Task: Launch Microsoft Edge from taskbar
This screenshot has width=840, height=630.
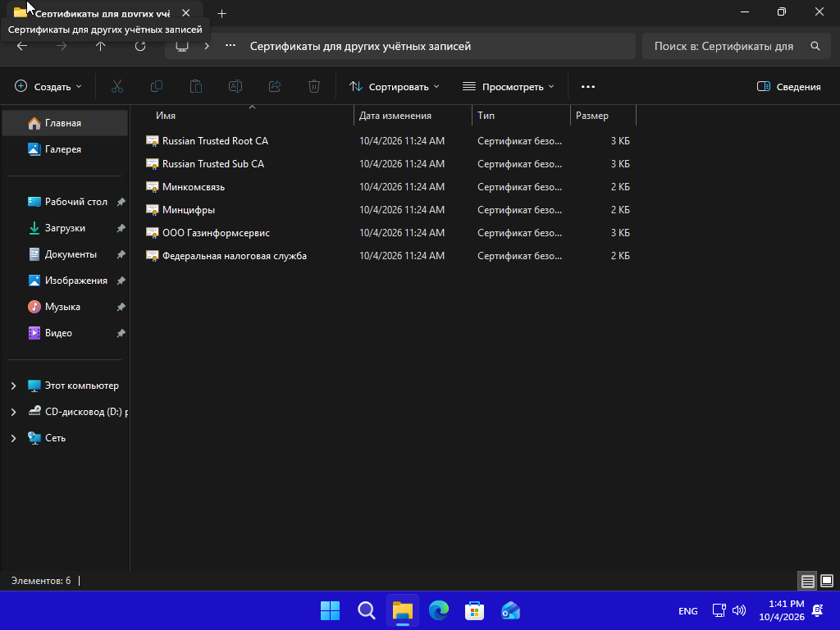Action: (x=439, y=610)
